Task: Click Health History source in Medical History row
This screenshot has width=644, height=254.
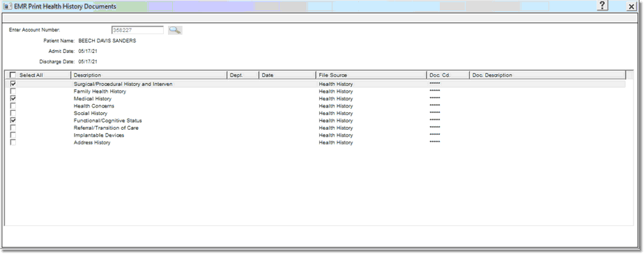Action: point(335,99)
